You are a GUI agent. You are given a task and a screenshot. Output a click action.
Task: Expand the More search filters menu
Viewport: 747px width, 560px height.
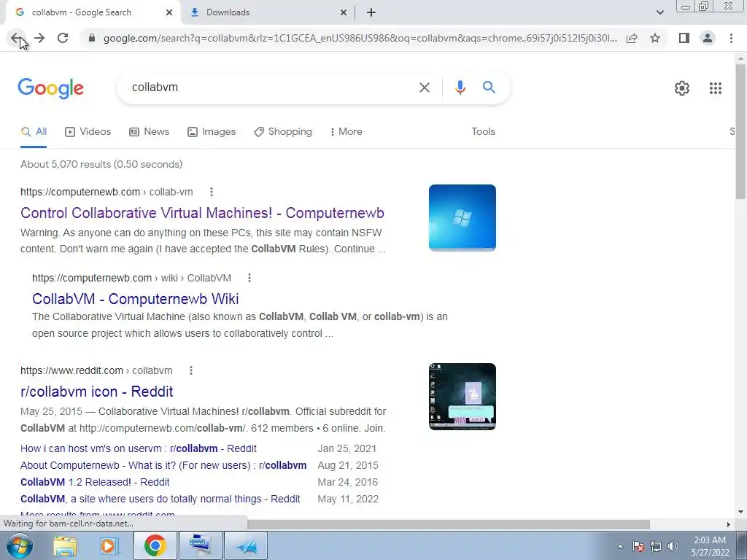point(346,132)
